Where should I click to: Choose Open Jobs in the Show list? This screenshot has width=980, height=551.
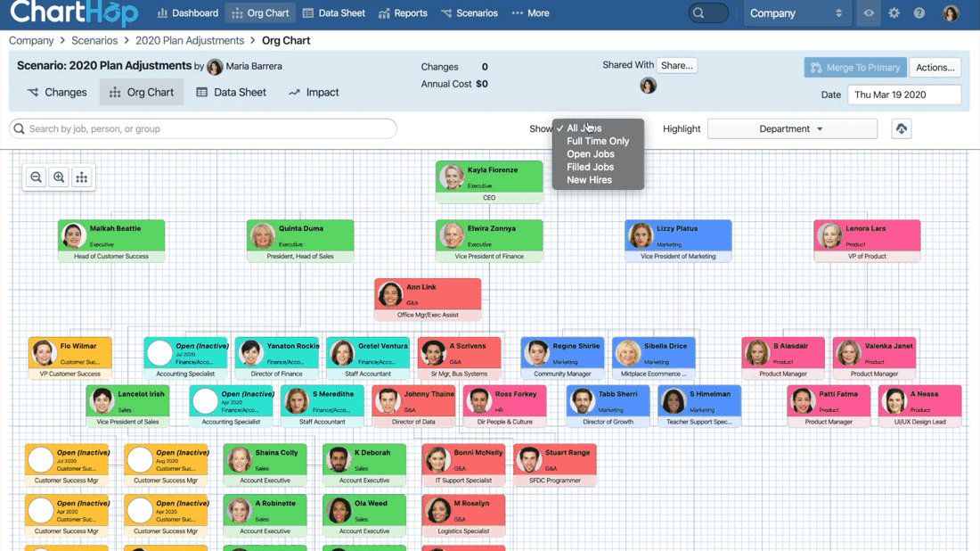(x=590, y=154)
